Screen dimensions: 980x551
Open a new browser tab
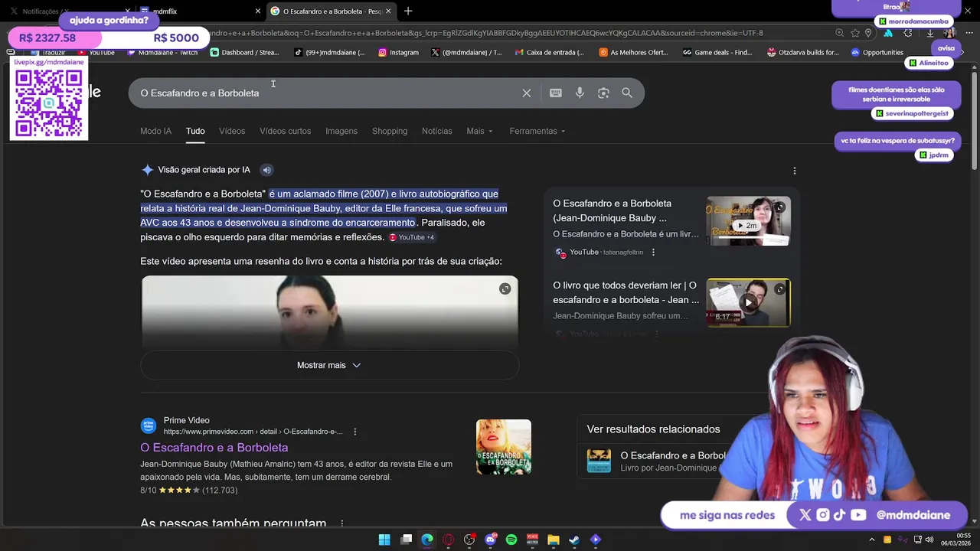408,11
